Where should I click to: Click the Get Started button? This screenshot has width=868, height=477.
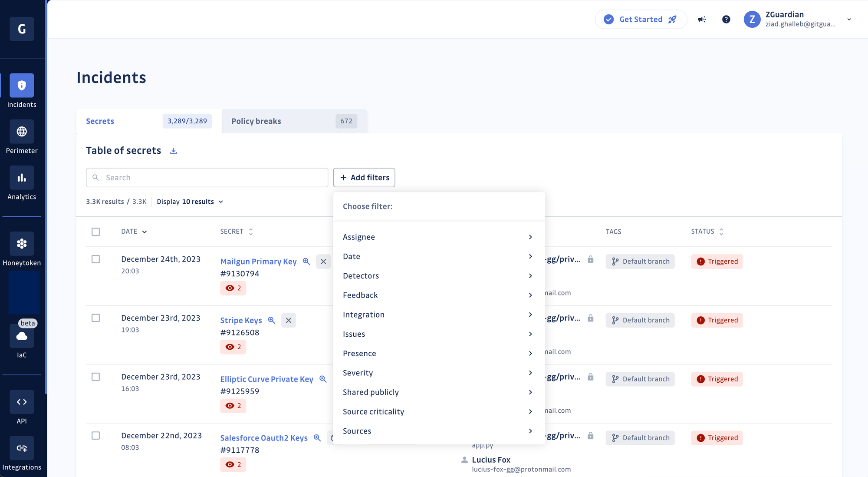(641, 19)
